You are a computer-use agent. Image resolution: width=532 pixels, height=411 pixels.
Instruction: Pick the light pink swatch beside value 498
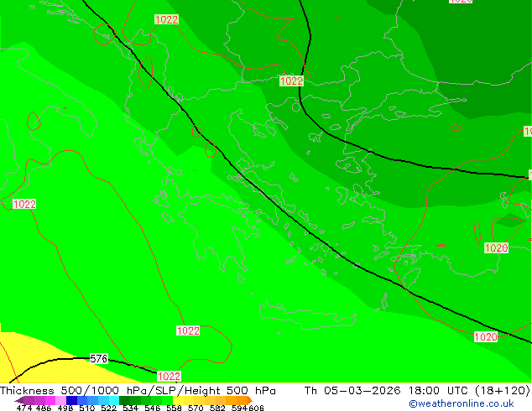point(60,400)
